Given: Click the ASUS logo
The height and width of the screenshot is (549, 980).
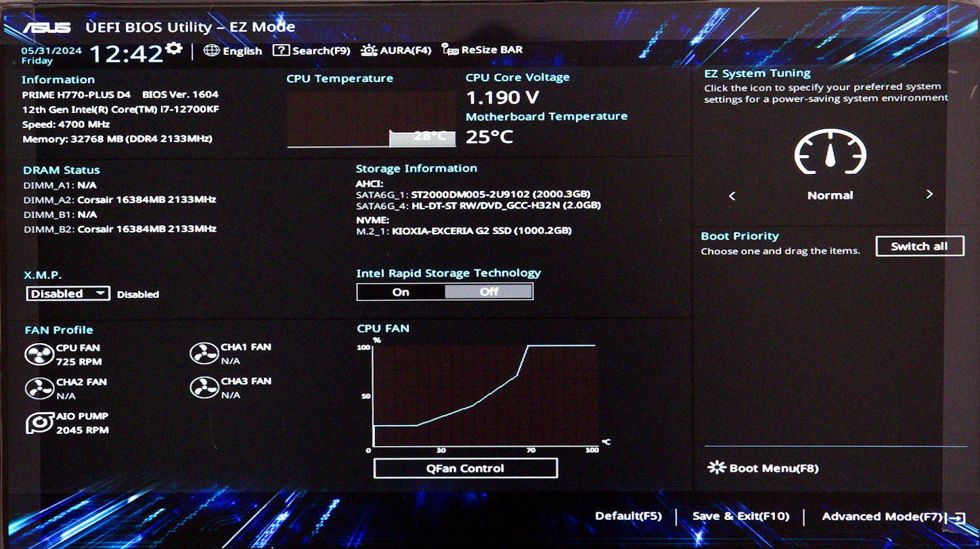Looking at the screenshot, I should pos(47,27).
